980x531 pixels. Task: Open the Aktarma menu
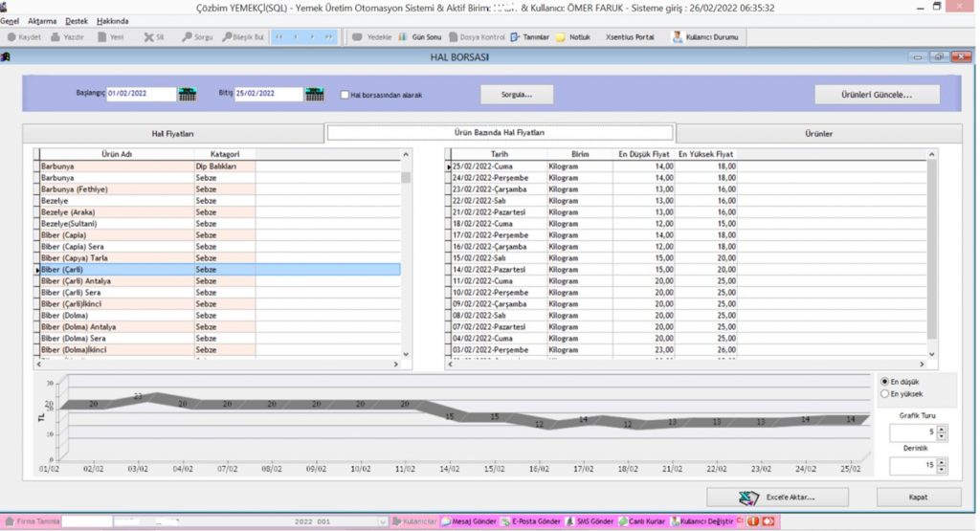[43, 20]
